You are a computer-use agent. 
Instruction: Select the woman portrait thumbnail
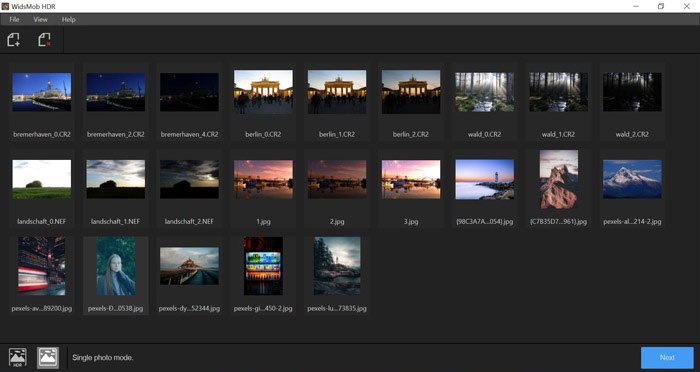click(x=116, y=266)
